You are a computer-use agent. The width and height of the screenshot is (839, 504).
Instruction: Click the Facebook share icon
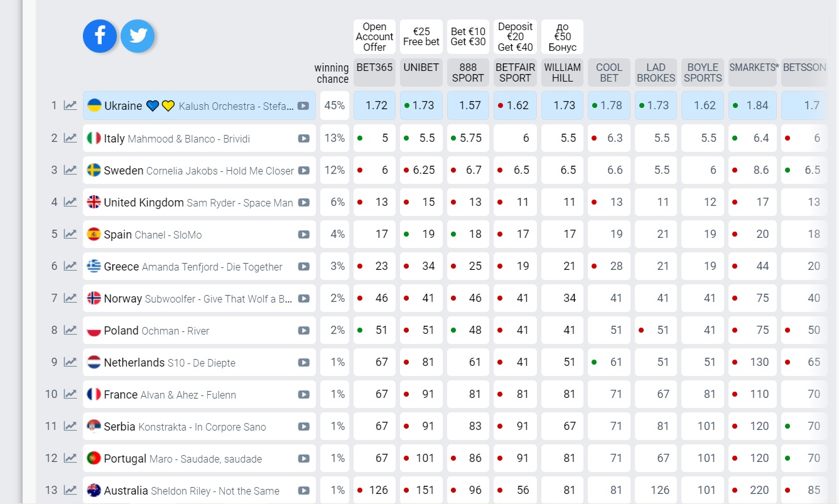tap(100, 36)
